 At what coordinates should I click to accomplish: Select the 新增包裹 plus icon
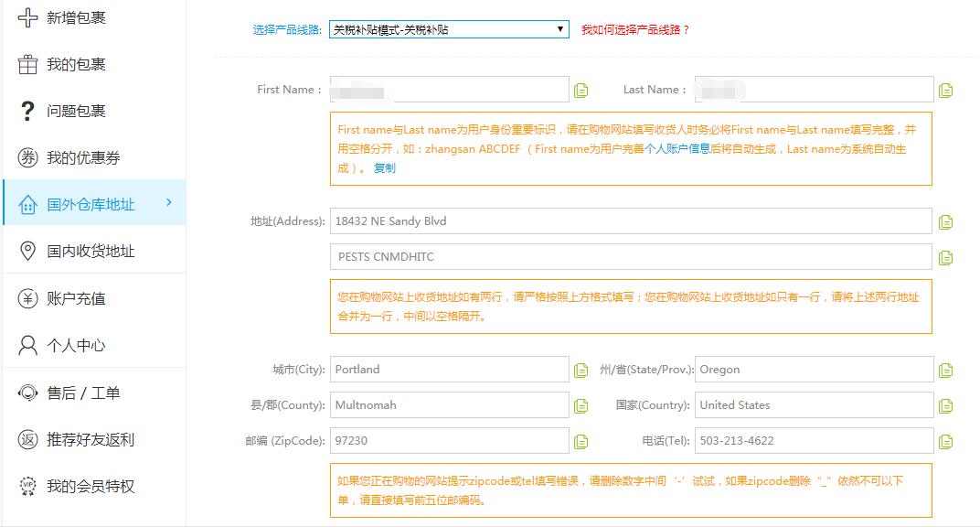coord(27,16)
